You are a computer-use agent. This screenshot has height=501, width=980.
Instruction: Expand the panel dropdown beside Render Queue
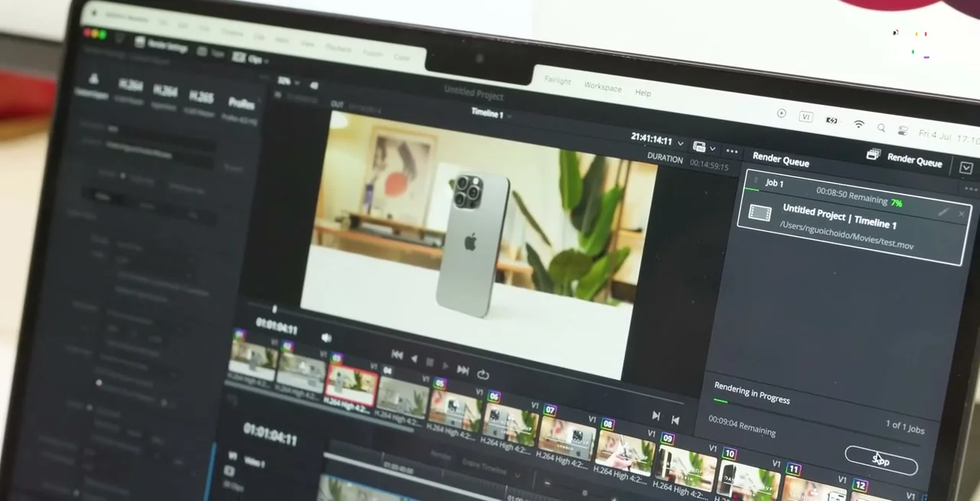[x=965, y=168]
